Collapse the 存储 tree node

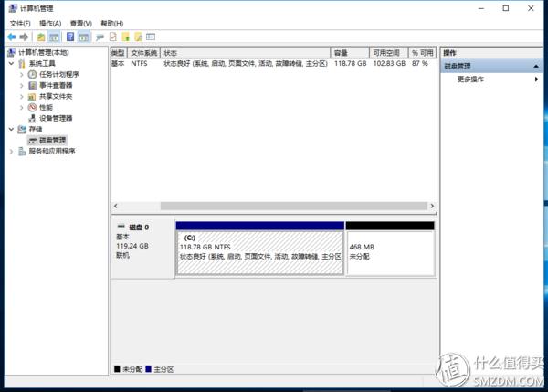click(12, 130)
